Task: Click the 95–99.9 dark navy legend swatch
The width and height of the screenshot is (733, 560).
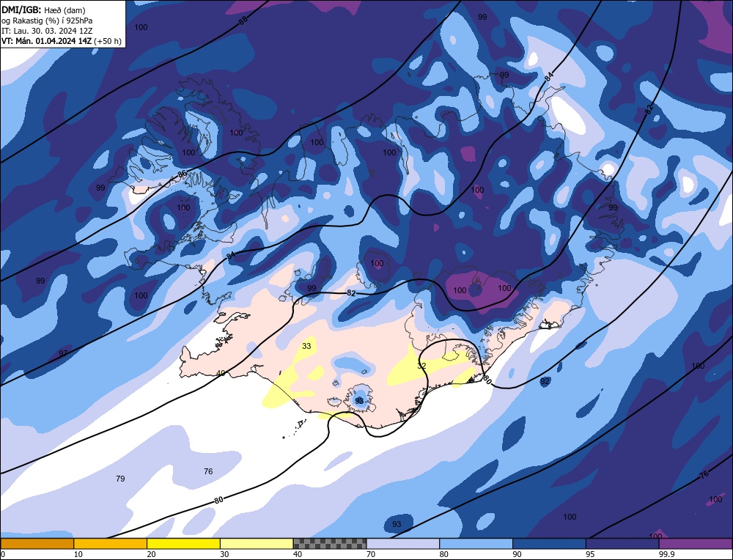Action: pyautogui.click(x=622, y=543)
